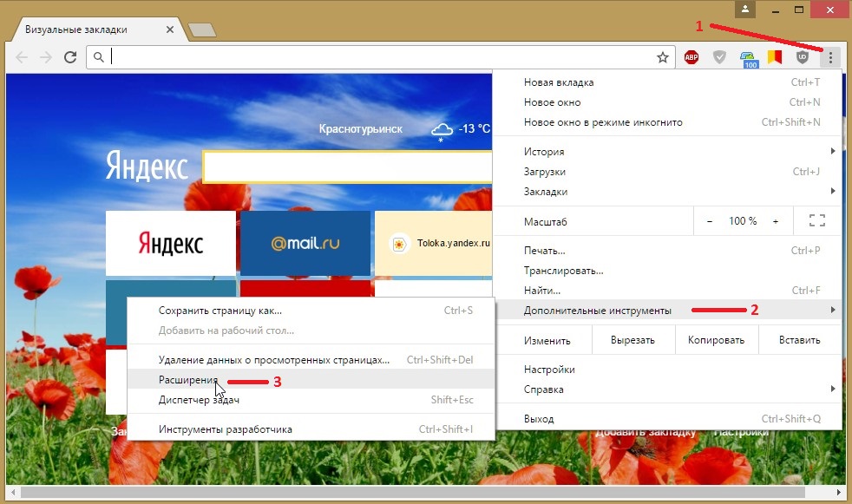Select Выход from the menu
852x504 pixels.
click(x=667, y=419)
